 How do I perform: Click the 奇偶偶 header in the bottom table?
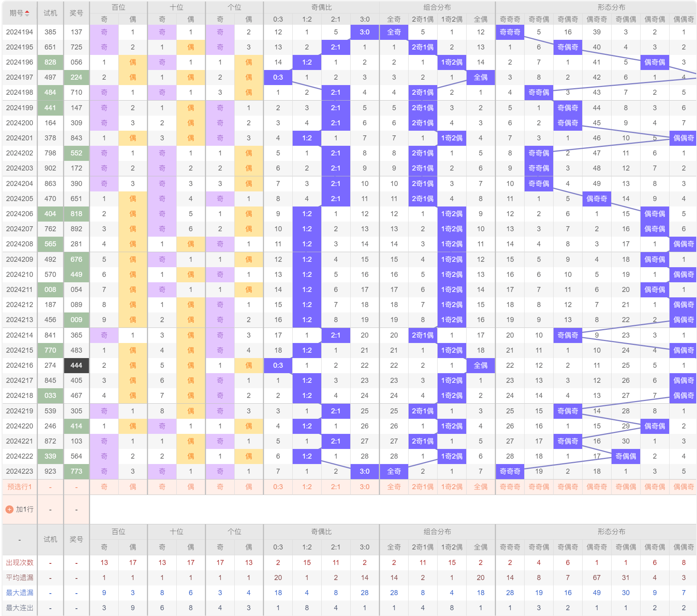click(625, 547)
